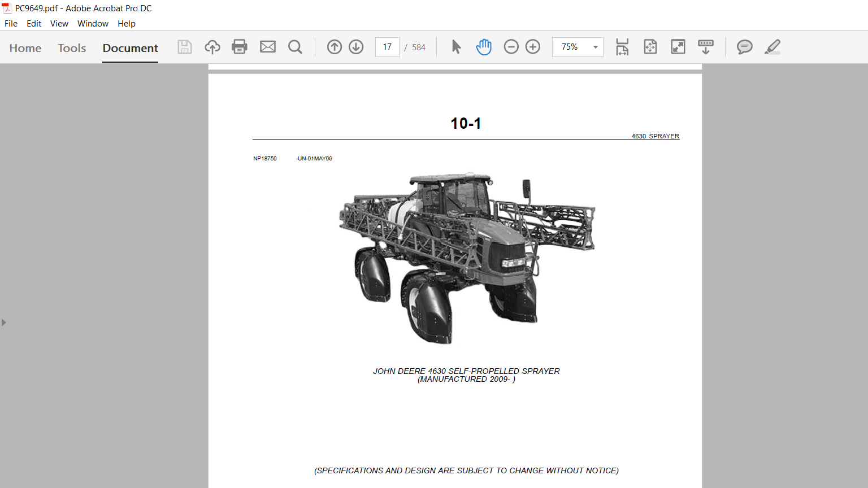Choose the Selection arrow tool

pos(457,47)
